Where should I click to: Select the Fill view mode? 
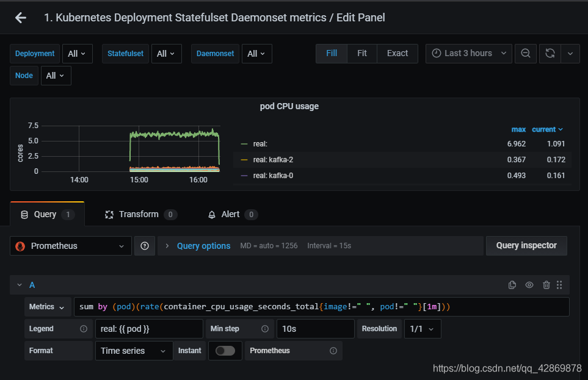(x=332, y=53)
